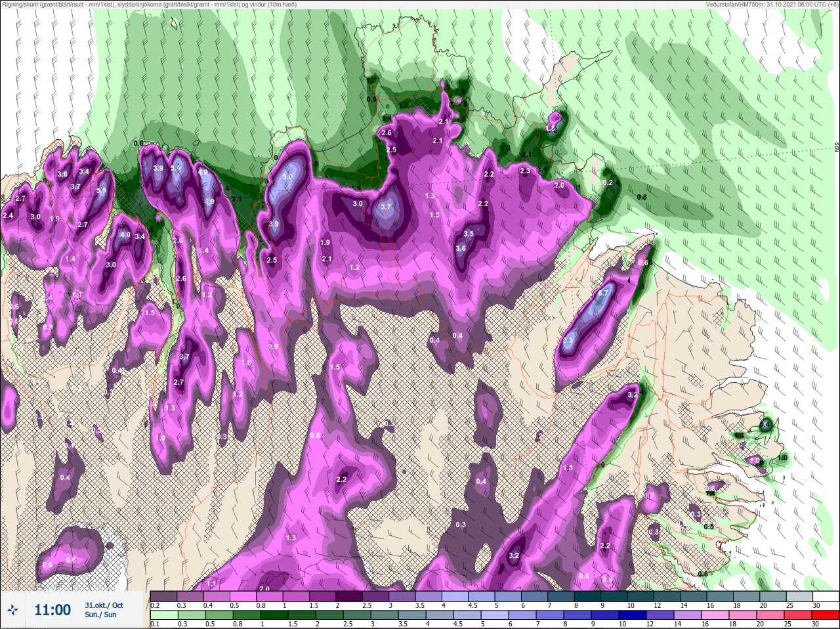840x629 pixels.
Task: Click the 5.0 precipitation value on the map
Action: pyautogui.click(x=287, y=177)
